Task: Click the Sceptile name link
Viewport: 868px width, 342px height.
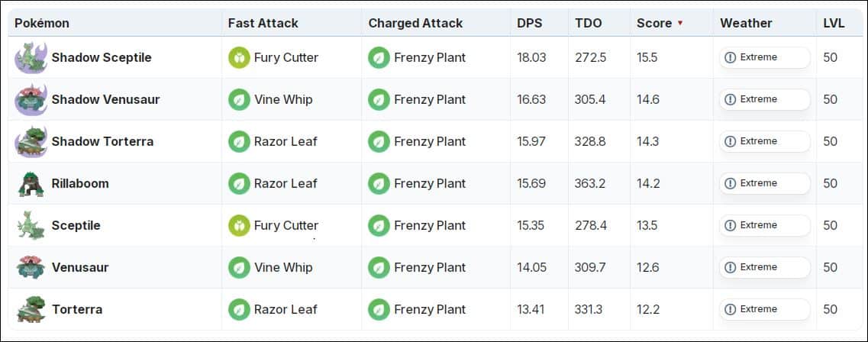Action: (x=76, y=226)
